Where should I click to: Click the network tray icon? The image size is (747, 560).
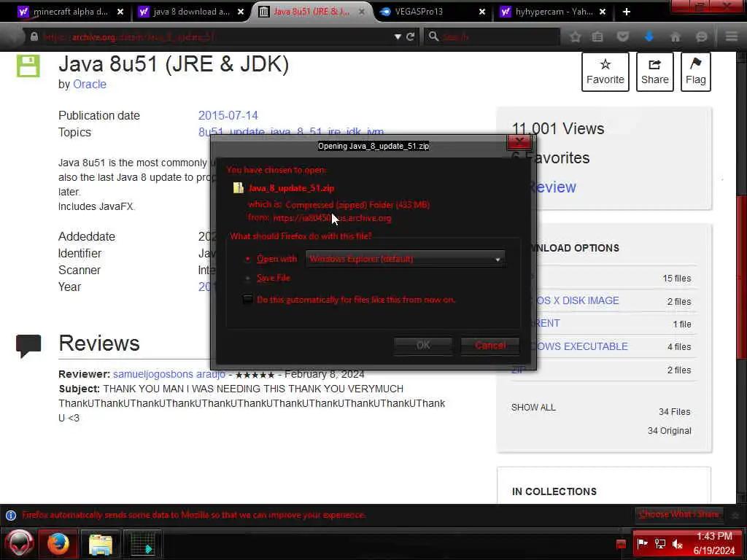660,543
